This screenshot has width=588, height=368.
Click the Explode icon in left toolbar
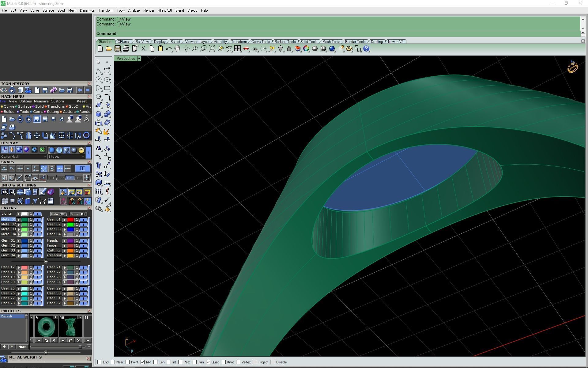[x=107, y=131]
